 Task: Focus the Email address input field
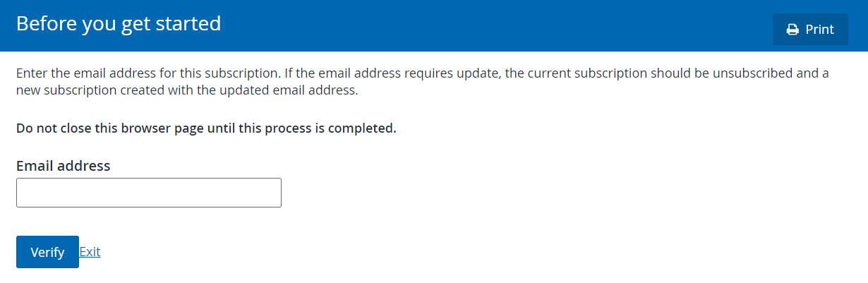[x=149, y=193]
